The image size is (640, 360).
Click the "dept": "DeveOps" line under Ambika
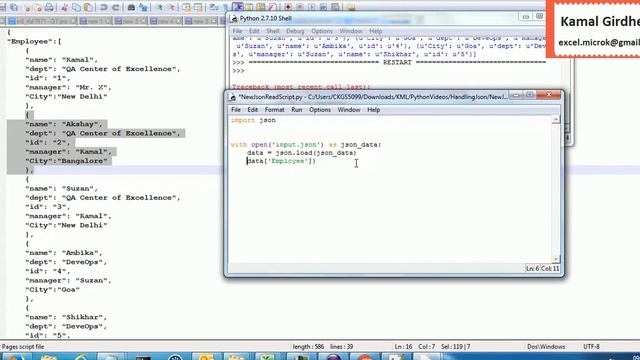pyautogui.click(x=66, y=262)
